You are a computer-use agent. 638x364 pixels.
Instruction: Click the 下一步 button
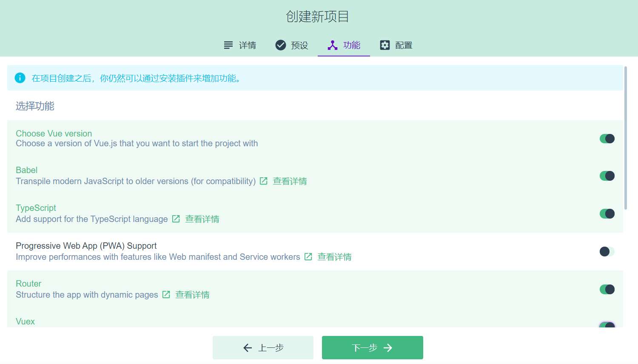pos(372,347)
